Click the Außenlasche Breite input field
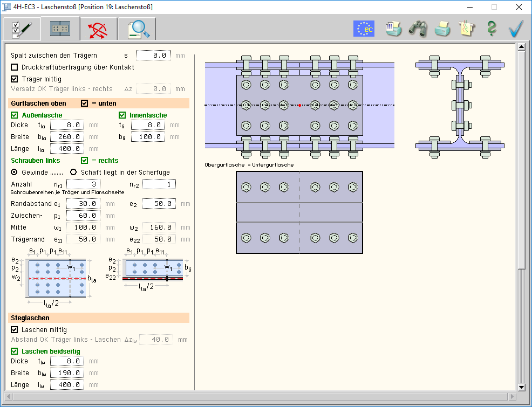The image size is (532, 407). coord(67,137)
